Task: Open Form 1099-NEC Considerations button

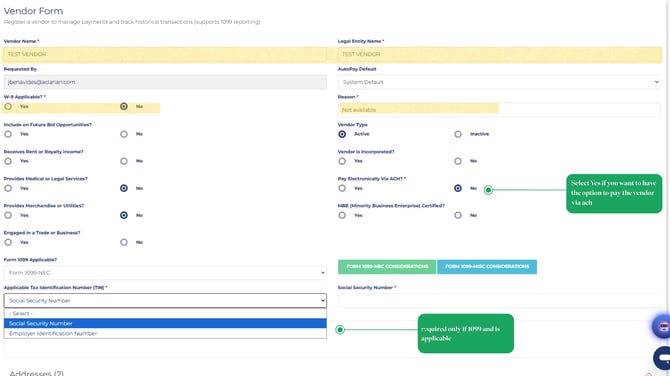Action: 387,267
